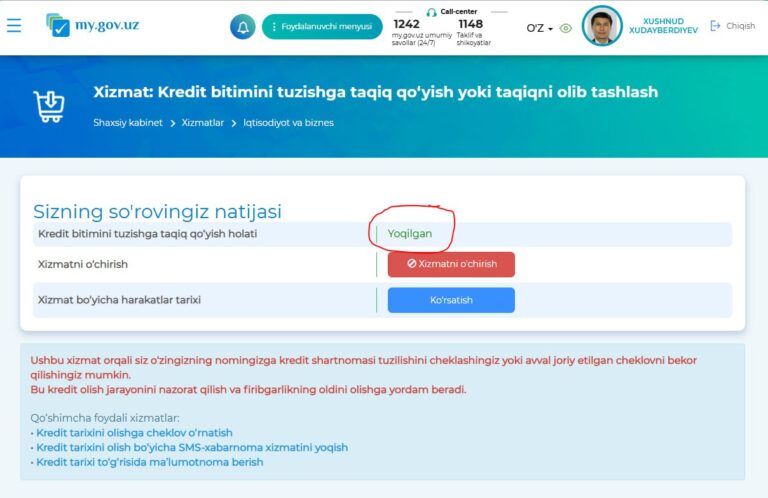Image resolution: width=768 pixels, height=498 pixels.
Task: Open the Foydalanuvchi menyusi menu
Action: coord(322,27)
